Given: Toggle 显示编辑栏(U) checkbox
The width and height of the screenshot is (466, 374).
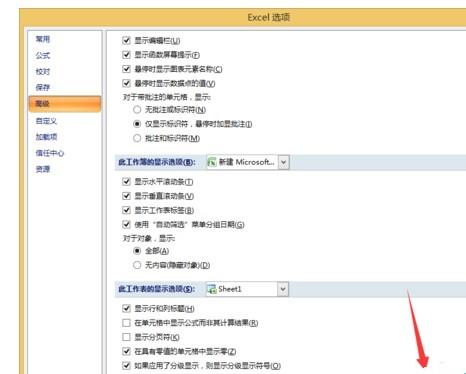Looking at the screenshot, I should tap(126, 41).
